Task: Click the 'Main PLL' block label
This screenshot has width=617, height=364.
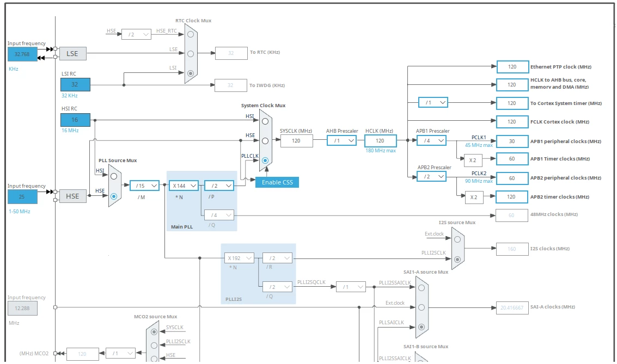Action: click(x=182, y=227)
